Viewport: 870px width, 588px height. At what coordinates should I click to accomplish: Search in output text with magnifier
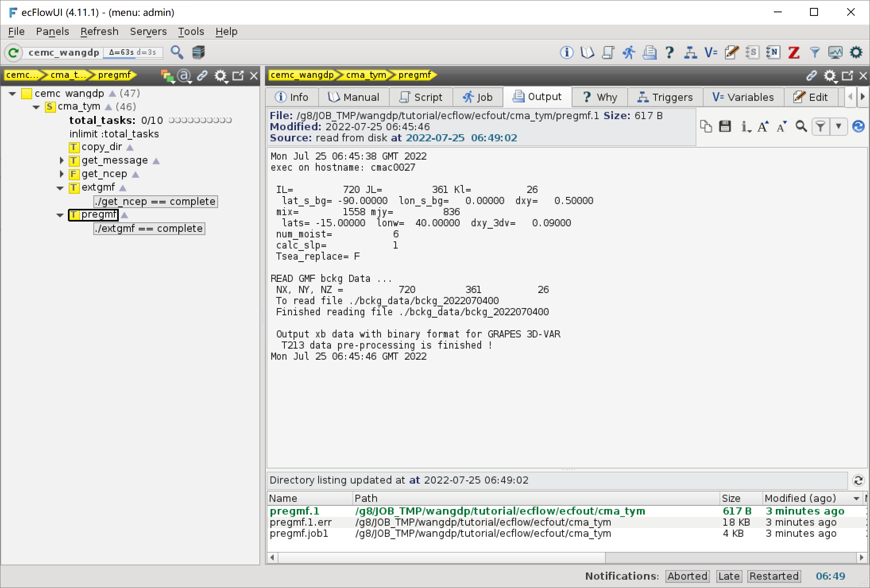801,127
